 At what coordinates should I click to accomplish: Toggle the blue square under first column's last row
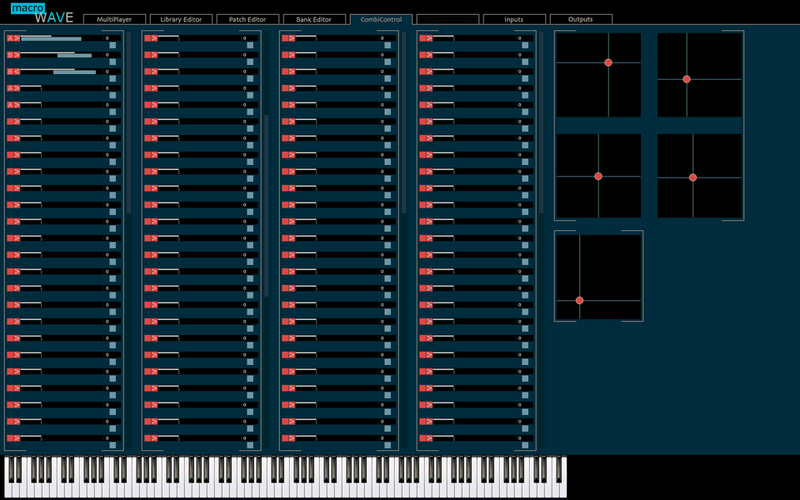pos(113,445)
